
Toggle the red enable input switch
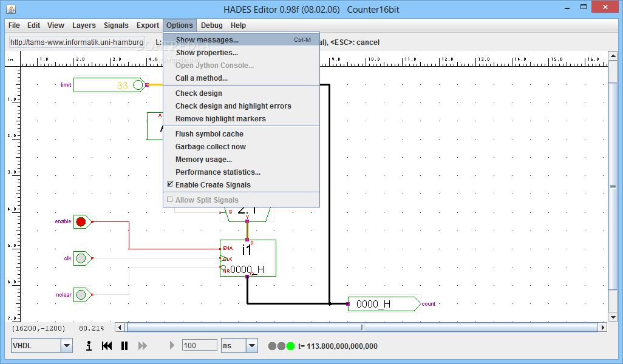(82, 221)
